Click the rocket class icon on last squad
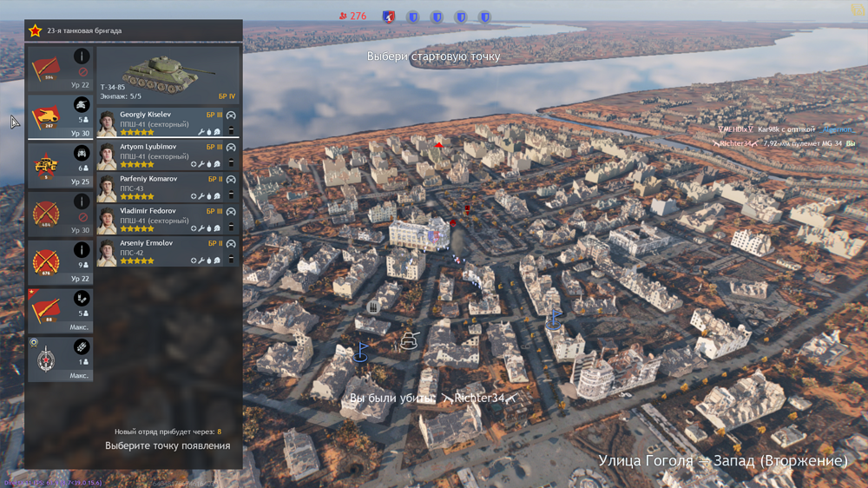This screenshot has height=488, width=868. (x=82, y=346)
